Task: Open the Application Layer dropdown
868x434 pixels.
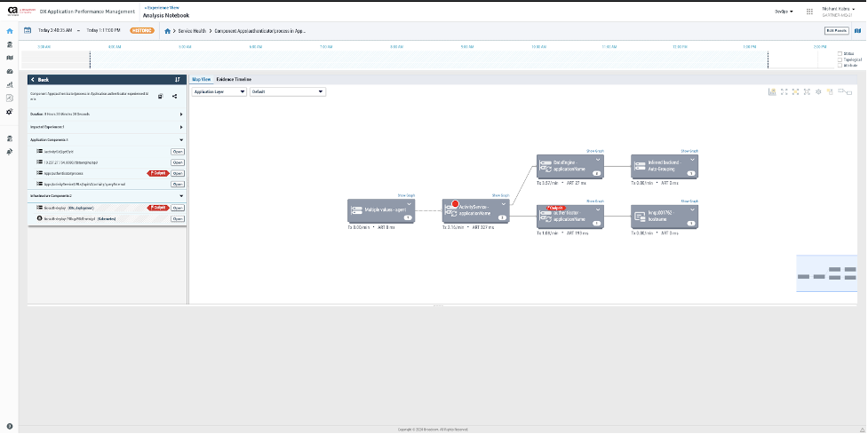Action: [219, 91]
